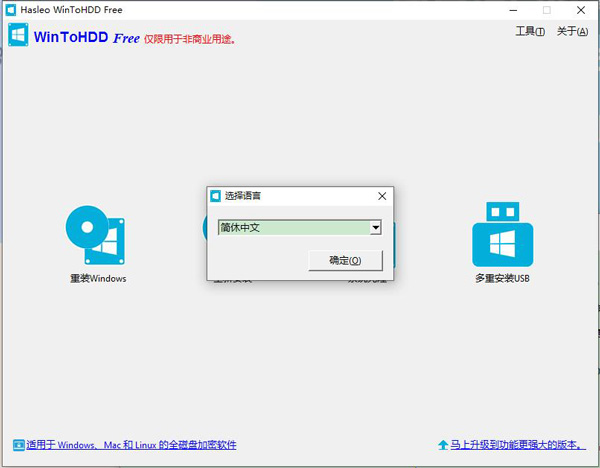The width and height of the screenshot is (600, 468).
Task: Open the language dropdown arrow
Action: coord(376,228)
